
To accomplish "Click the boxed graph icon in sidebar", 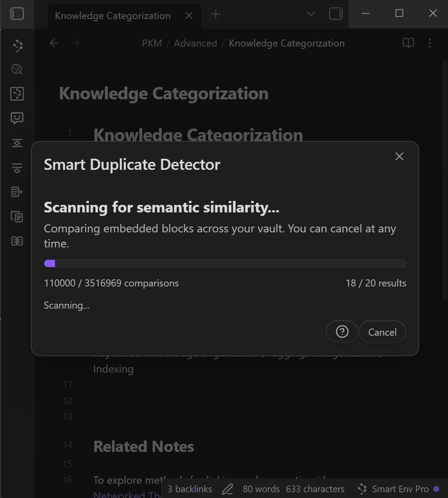I will (17, 94).
